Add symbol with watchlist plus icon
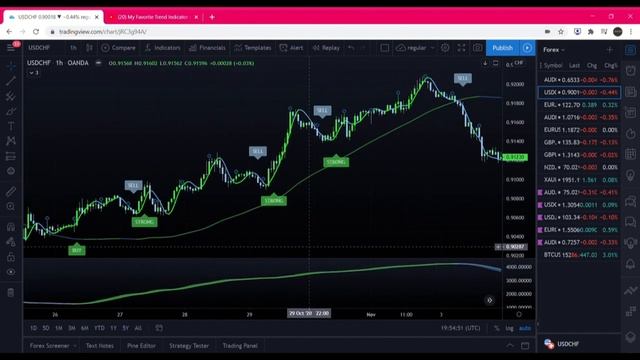Image resolution: width=640 pixels, height=360 pixels. [x=610, y=50]
